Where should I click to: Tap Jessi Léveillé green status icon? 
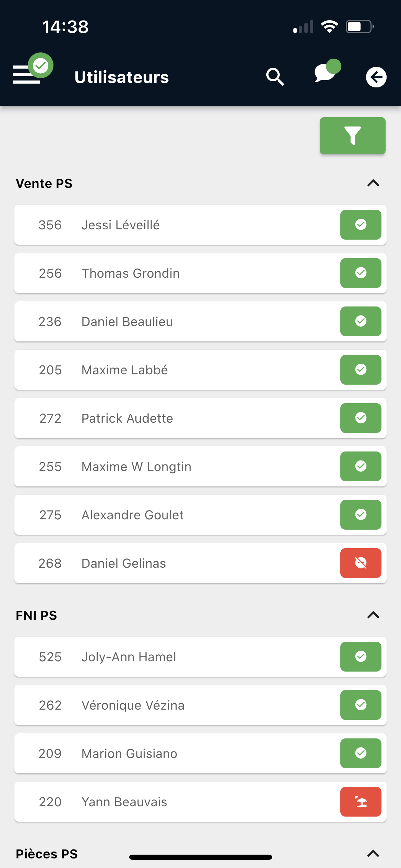361,225
